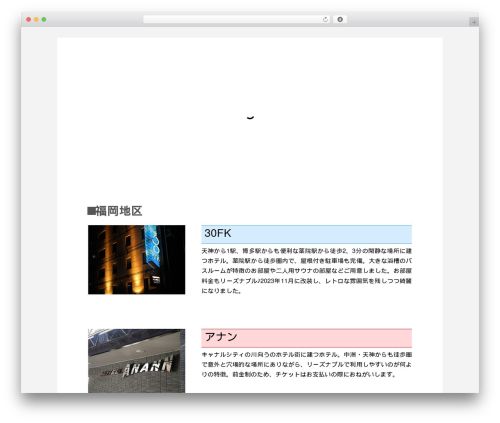This screenshot has width=500, height=423.
Task: Click the browser address bar field
Action: point(237,19)
